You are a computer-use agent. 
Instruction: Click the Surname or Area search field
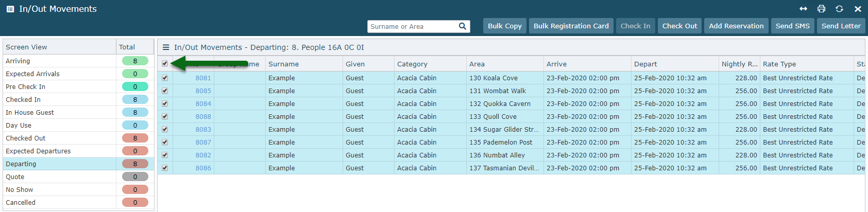pyautogui.click(x=412, y=26)
